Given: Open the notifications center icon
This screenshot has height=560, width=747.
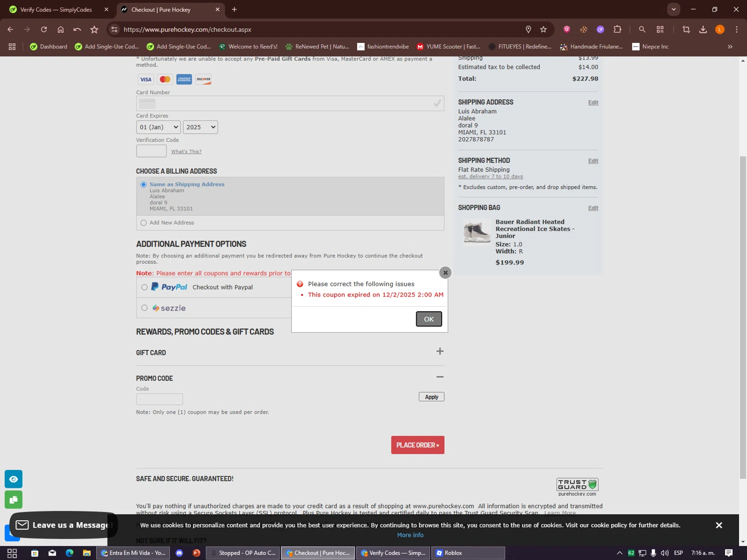Looking at the screenshot, I should (x=729, y=553).
